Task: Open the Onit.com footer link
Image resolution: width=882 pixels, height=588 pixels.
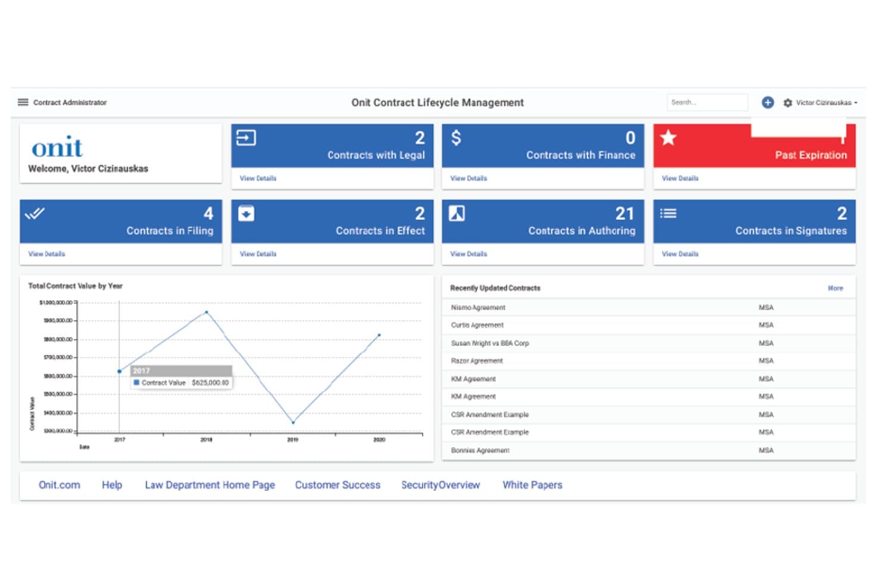Action: [x=59, y=485]
